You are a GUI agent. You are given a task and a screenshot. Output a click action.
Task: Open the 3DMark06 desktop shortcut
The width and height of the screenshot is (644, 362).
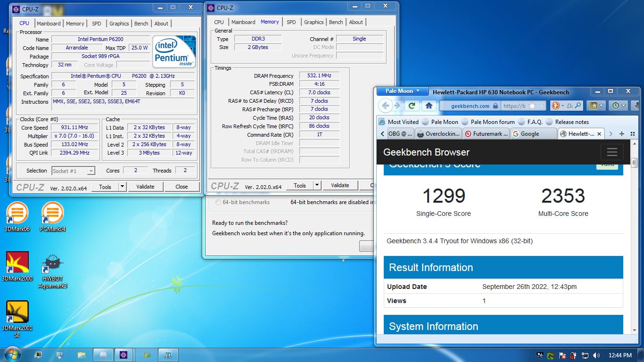tap(17, 217)
